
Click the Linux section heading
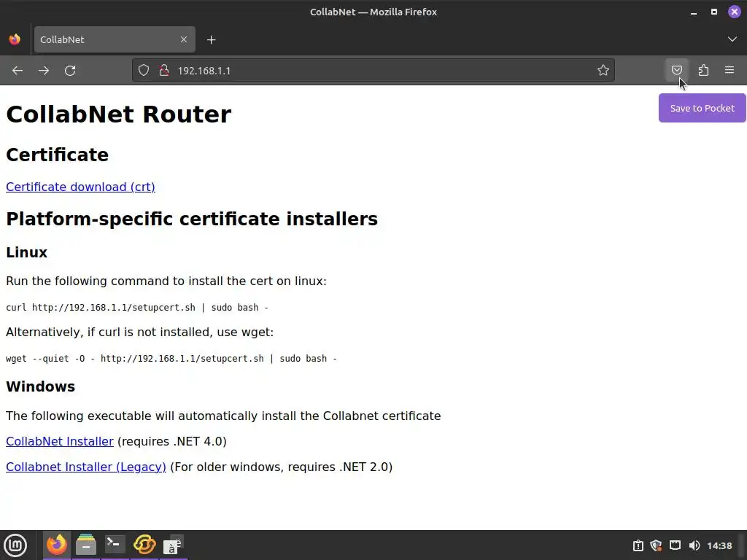27,252
